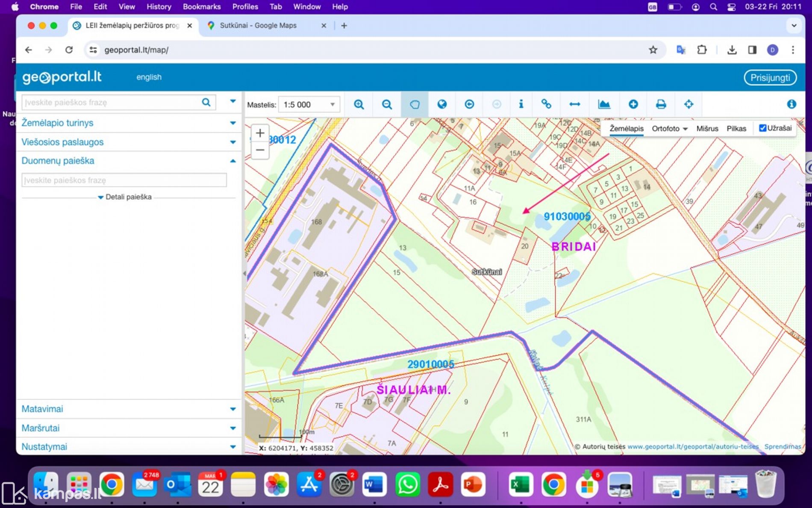Open the distance measure tool
The height and width of the screenshot is (508, 812).
coord(575,104)
